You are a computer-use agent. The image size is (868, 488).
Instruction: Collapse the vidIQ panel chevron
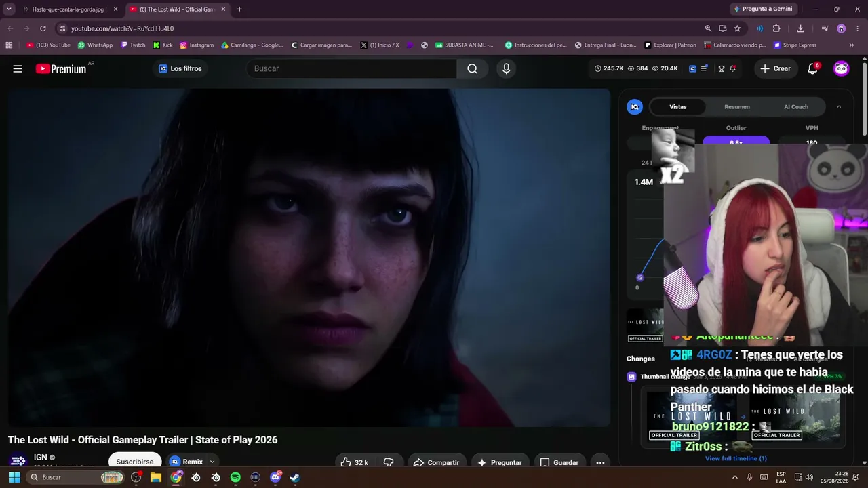(839, 106)
